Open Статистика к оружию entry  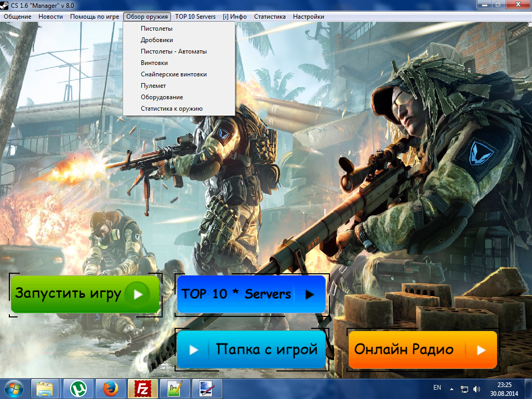click(x=179, y=109)
